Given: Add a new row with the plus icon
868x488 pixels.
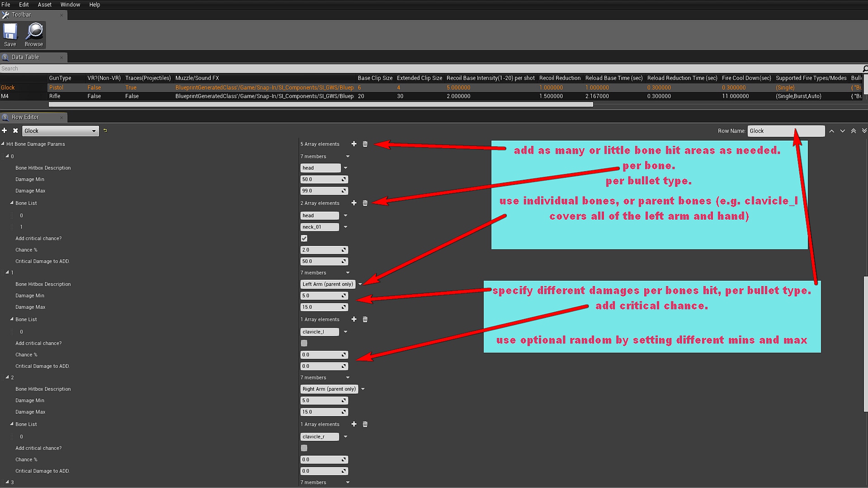Looking at the screenshot, I should click(5, 131).
